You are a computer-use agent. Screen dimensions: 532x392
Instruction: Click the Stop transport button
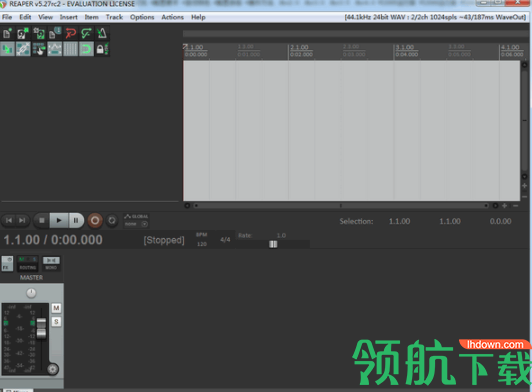42,221
